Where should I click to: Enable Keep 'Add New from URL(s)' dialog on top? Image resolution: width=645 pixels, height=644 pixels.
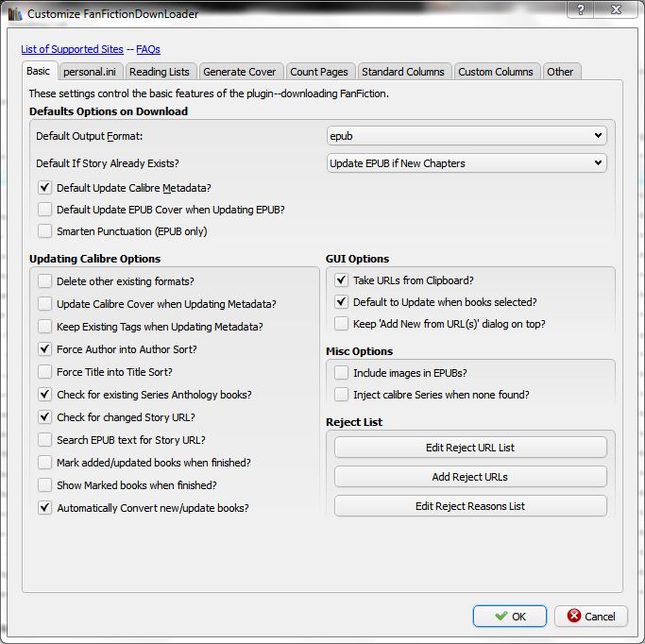pyautogui.click(x=341, y=324)
